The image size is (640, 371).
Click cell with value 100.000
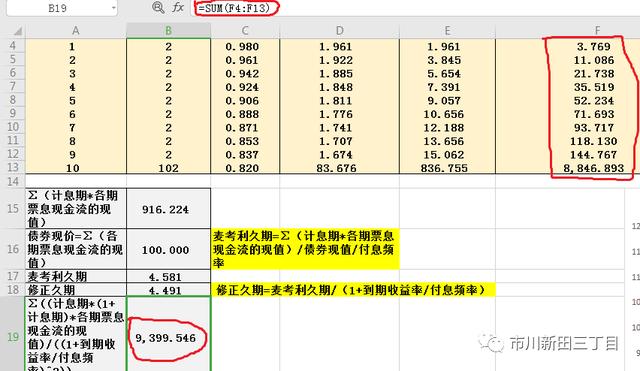pyautogui.click(x=169, y=249)
